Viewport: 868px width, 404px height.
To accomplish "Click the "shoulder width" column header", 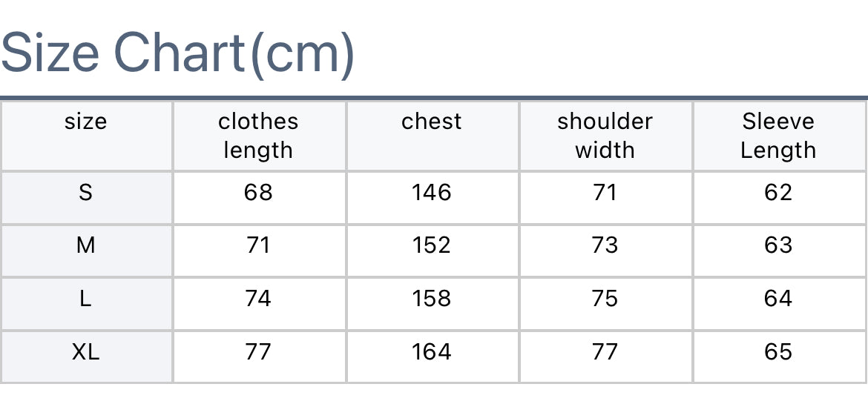I will 605,136.
